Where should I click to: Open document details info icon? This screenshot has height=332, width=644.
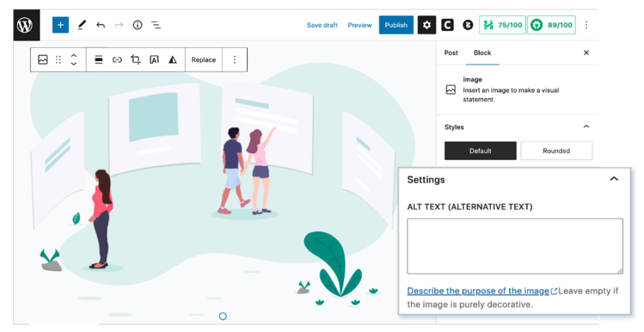click(138, 25)
